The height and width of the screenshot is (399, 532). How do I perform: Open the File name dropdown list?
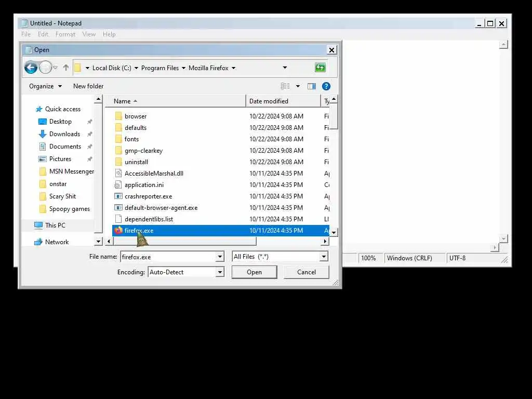(x=220, y=257)
